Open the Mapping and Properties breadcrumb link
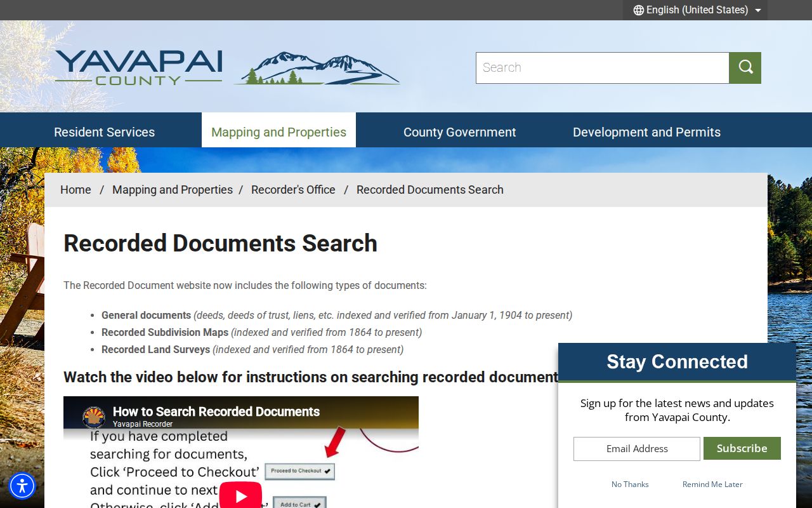 click(x=173, y=190)
